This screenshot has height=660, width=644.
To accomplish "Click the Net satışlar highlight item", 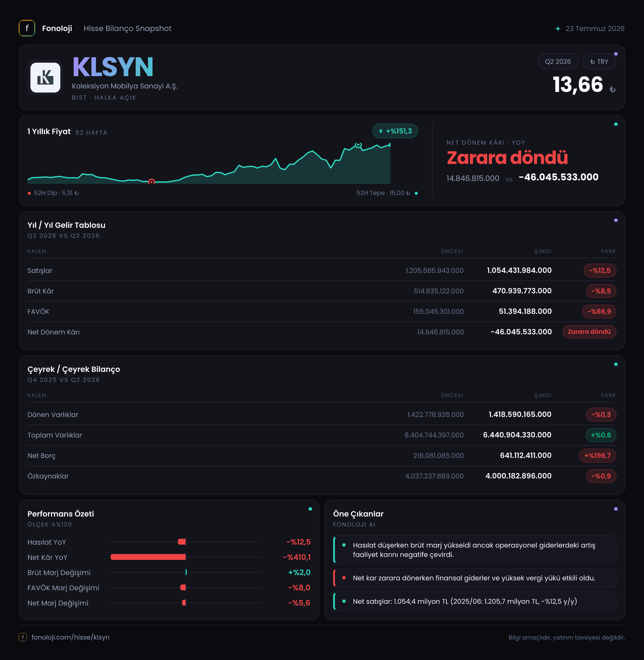I will pyautogui.click(x=475, y=601).
